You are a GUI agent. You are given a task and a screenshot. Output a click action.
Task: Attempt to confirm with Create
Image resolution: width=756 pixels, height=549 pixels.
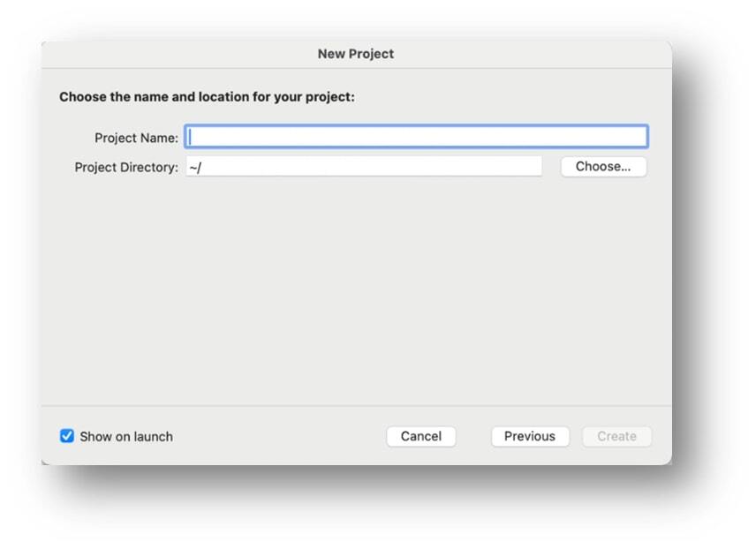click(x=616, y=436)
